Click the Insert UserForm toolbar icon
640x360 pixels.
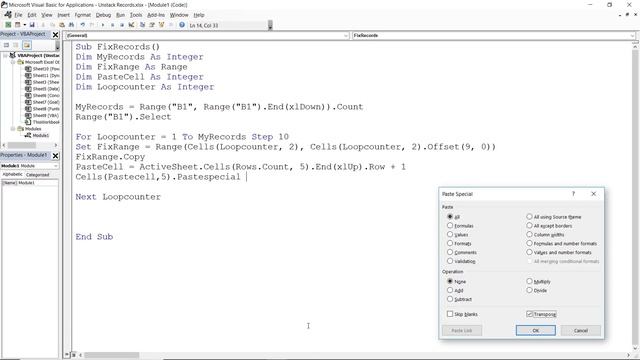[17, 25]
